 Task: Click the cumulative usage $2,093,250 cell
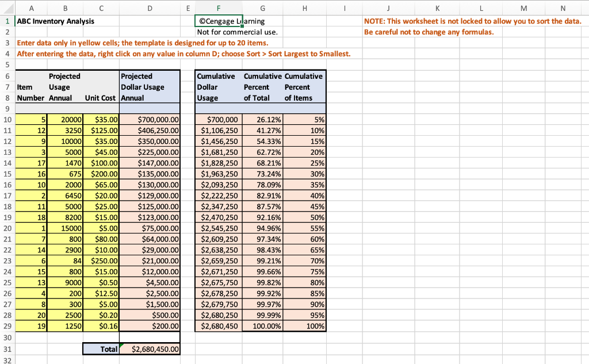(x=219, y=185)
